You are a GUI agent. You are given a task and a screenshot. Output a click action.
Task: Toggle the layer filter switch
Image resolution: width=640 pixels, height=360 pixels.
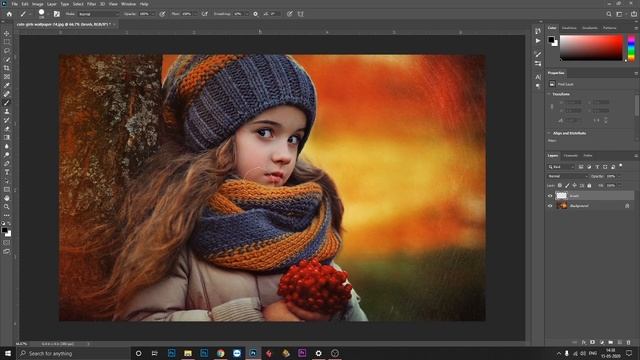coord(621,166)
